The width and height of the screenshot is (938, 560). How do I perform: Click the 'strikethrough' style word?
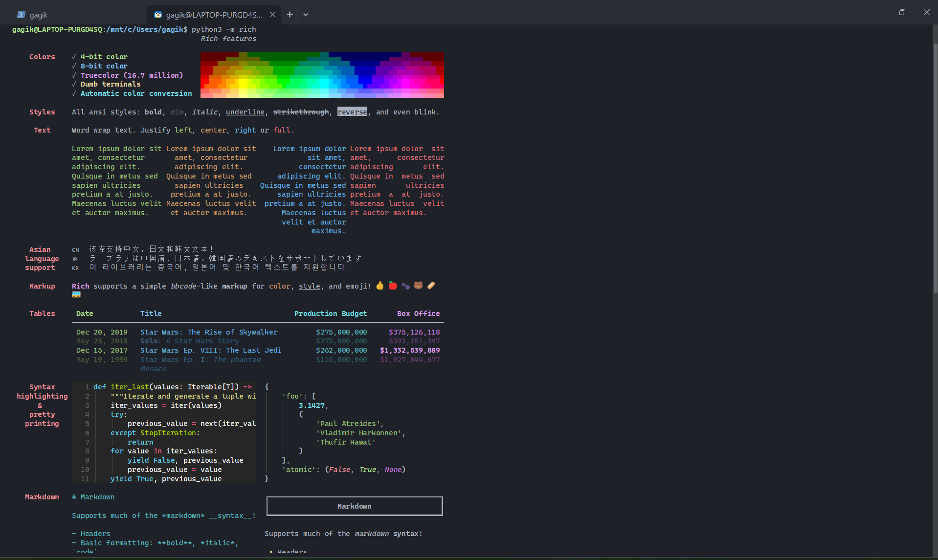301,112
